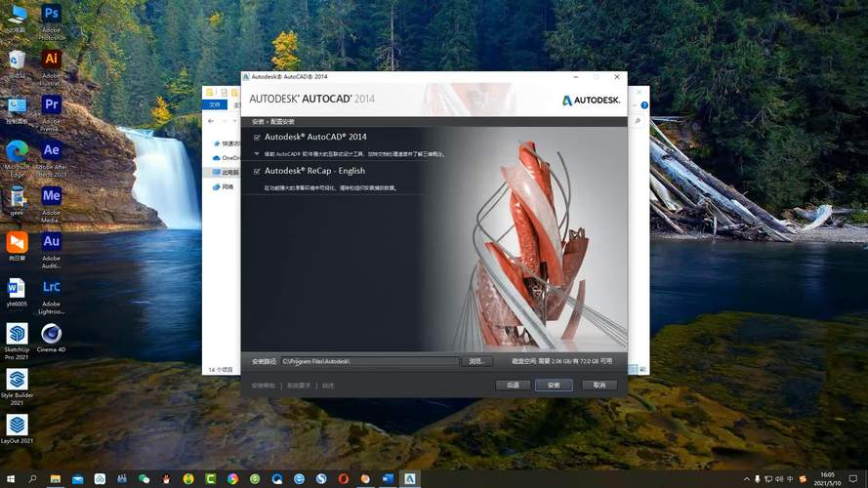The height and width of the screenshot is (488, 868).
Task: Uncheck Autodesk AutoCAD 2014 product checkbox
Action: tap(257, 138)
